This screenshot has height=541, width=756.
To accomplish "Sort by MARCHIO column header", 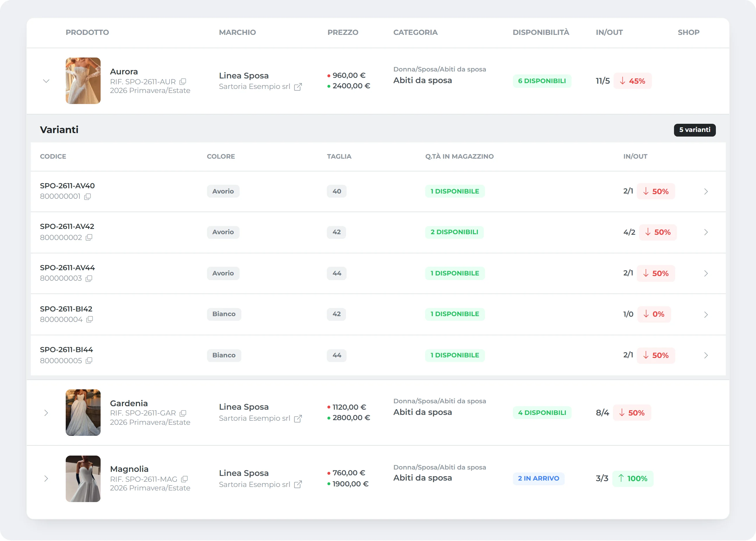I will tap(237, 32).
